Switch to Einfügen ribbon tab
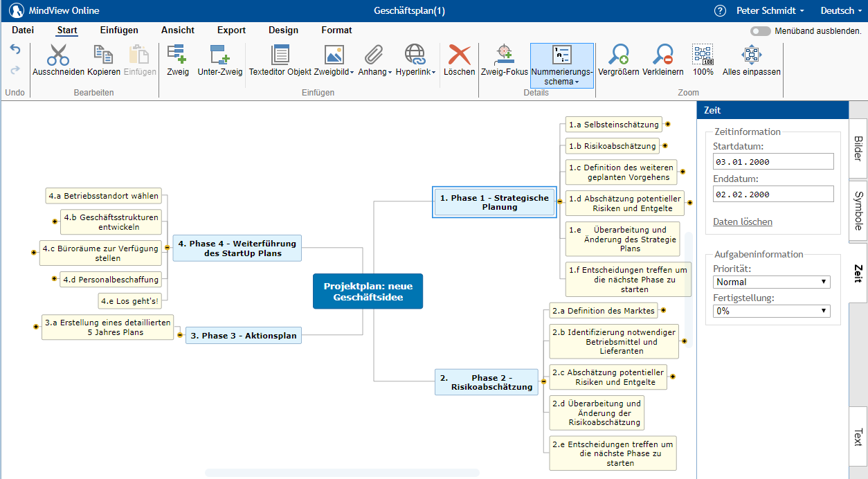868x479 pixels. (x=119, y=30)
